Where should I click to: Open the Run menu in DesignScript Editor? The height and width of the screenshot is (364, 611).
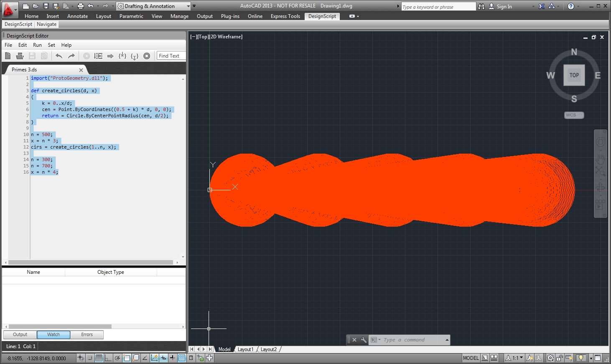pyautogui.click(x=37, y=45)
